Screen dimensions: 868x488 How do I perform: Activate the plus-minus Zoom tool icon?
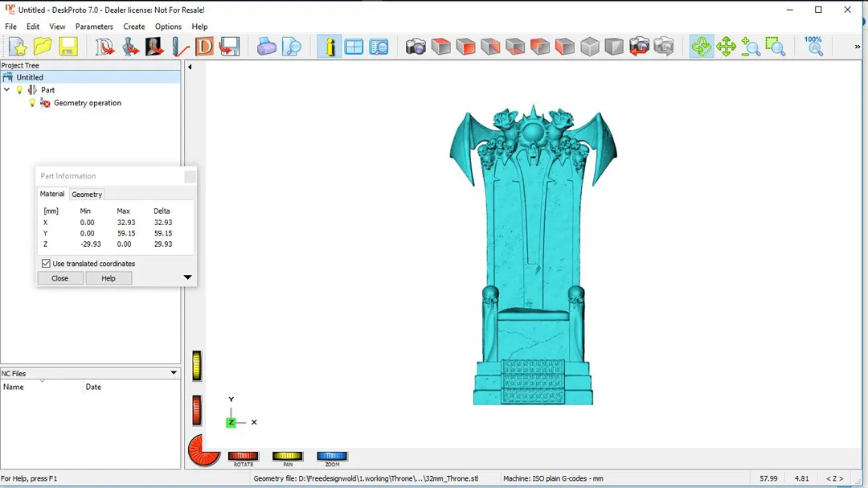(x=751, y=47)
